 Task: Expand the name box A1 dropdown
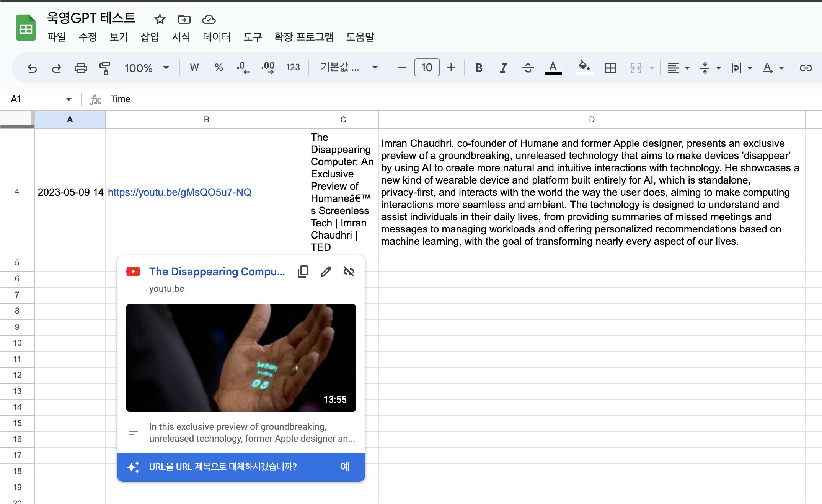click(69, 99)
